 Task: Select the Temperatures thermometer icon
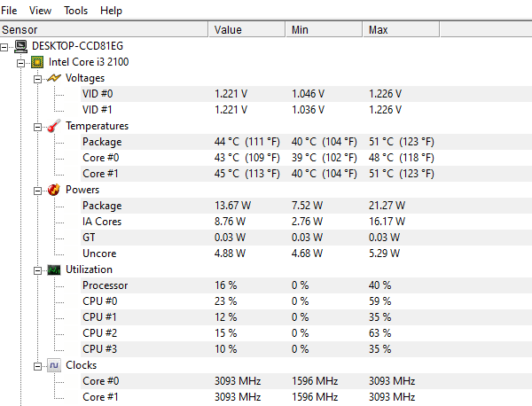(x=54, y=126)
